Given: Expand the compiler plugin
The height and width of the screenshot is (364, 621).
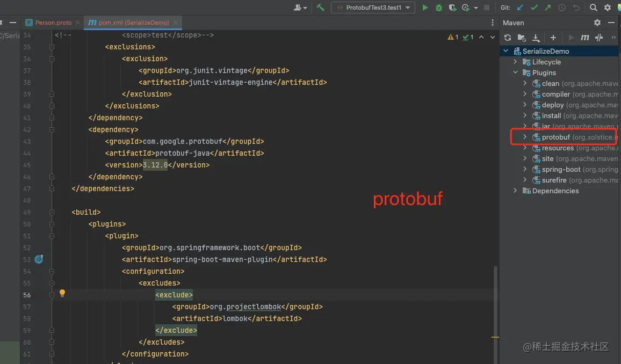Looking at the screenshot, I should point(525,94).
